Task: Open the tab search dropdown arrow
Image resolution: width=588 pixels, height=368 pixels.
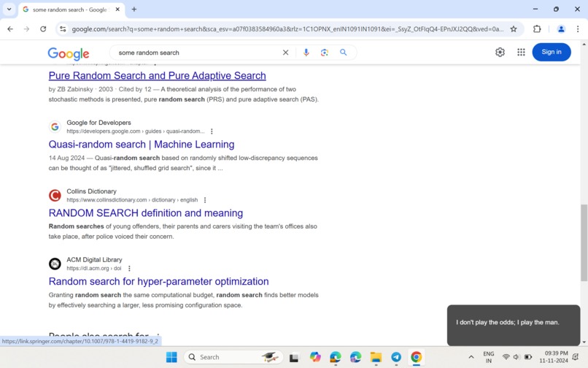Action: tap(9, 9)
